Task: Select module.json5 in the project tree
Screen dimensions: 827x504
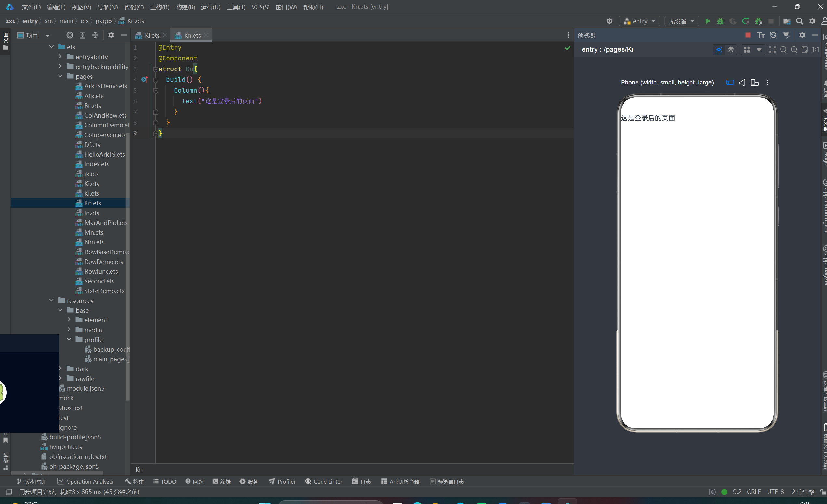Action: tap(85, 388)
